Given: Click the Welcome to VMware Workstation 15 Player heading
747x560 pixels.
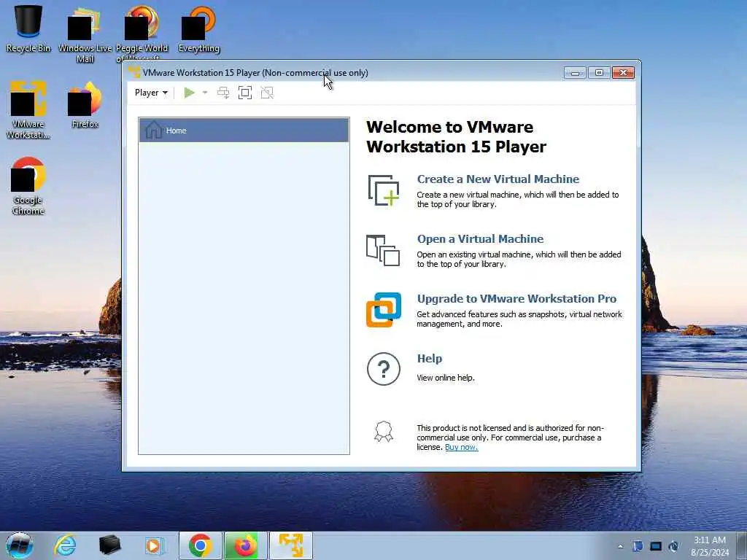Looking at the screenshot, I should click(456, 136).
